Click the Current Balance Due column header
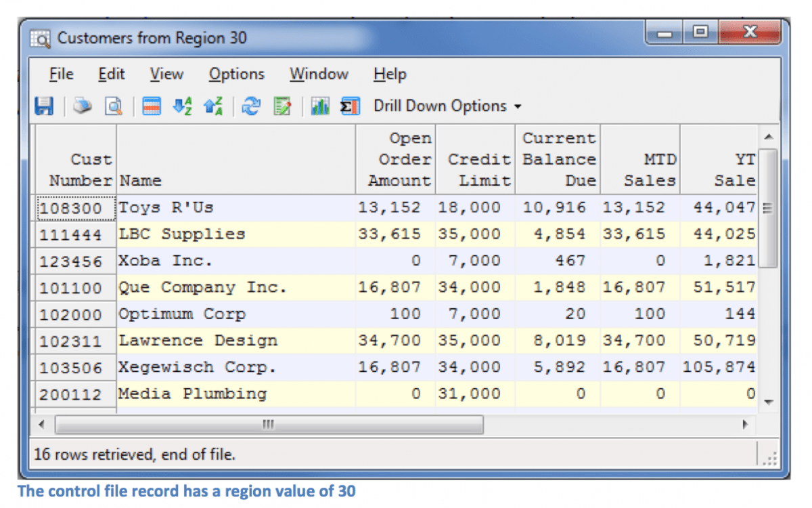 tap(559, 159)
